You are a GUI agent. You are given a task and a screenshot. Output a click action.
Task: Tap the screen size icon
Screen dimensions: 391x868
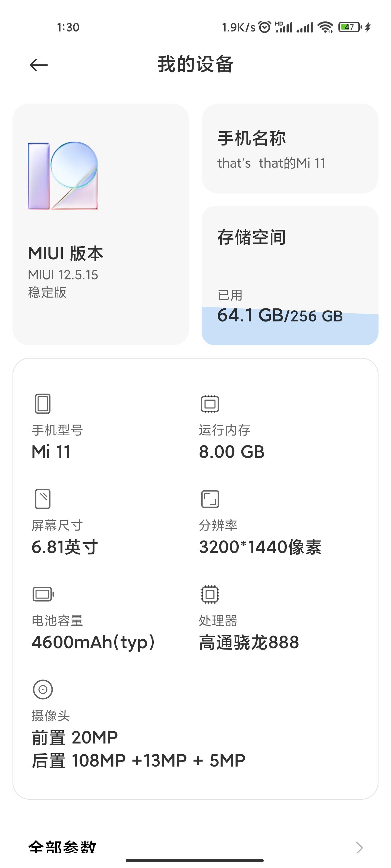point(43,499)
